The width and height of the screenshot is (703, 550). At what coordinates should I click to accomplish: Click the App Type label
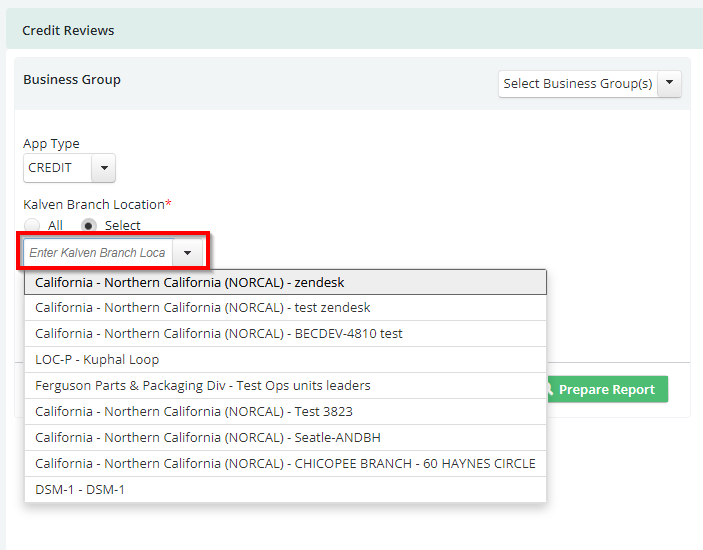click(x=51, y=144)
